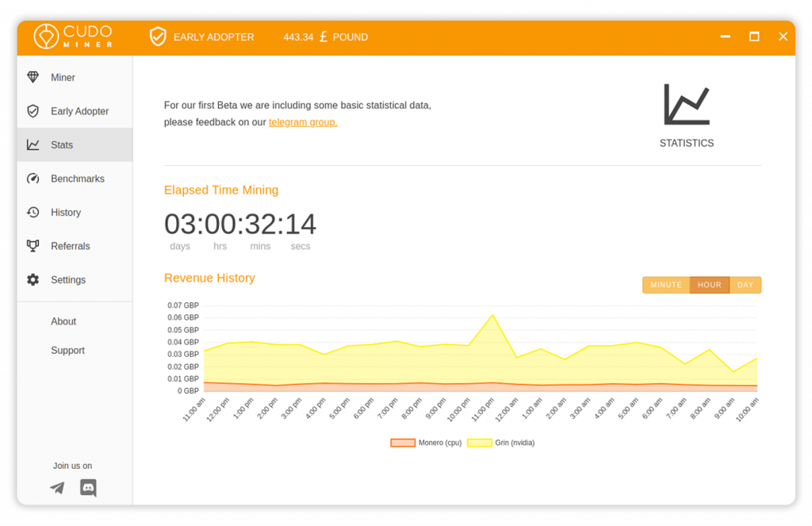Select the Miner sidebar icon
The width and height of the screenshot is (812, 526).
click(x=33, y=77)
